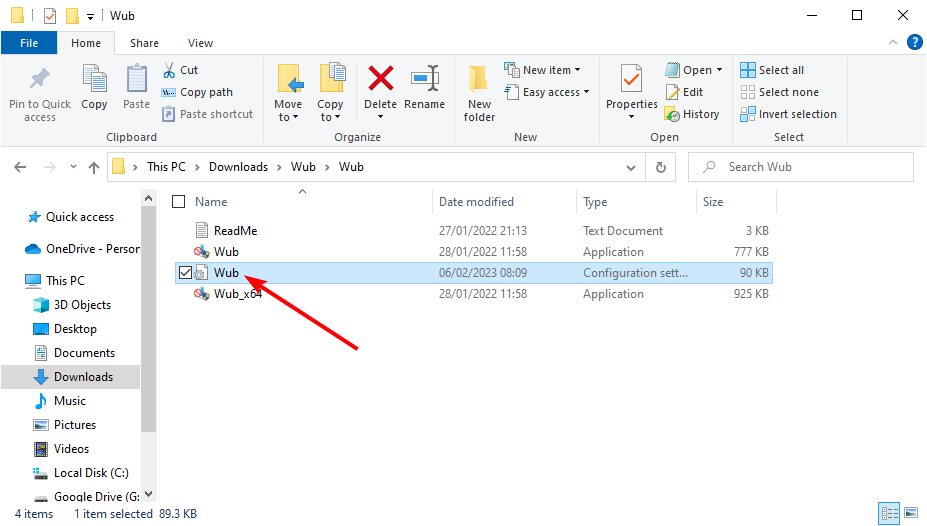Switch to details view layout icon
Viewport: 927px width, 526px height.
(x=889, y=513)
